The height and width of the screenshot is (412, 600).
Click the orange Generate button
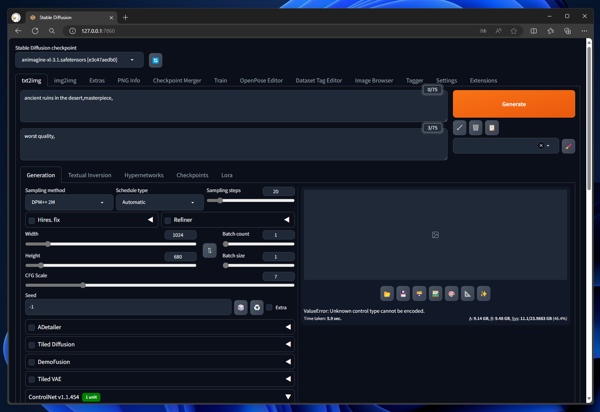click(514, 104)
